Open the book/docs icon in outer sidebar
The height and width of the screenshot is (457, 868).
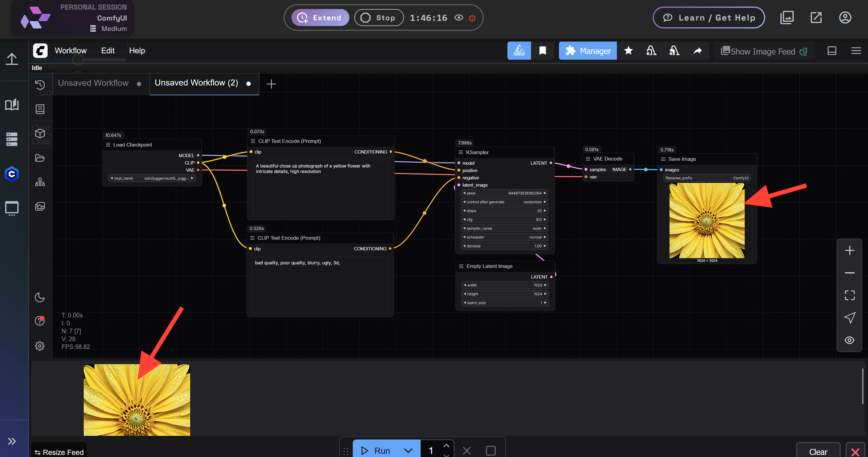tap(12, 104)
